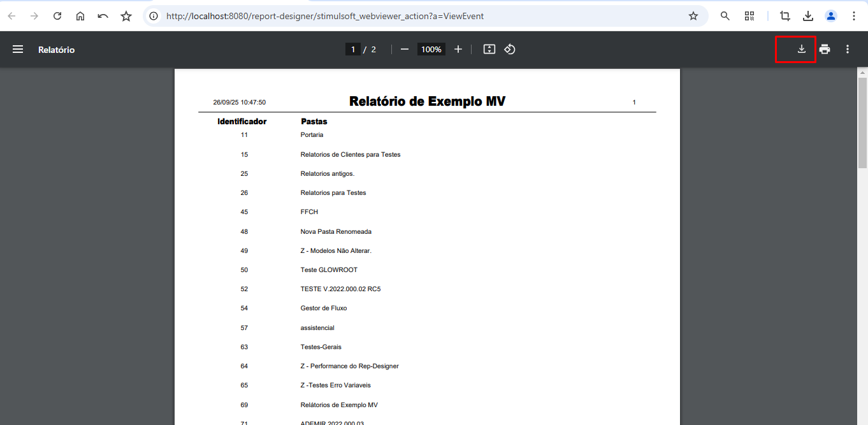Download the PDF report
Image resolution: width=868 pixels, height=425 pixels.
(x=801, y=49)
